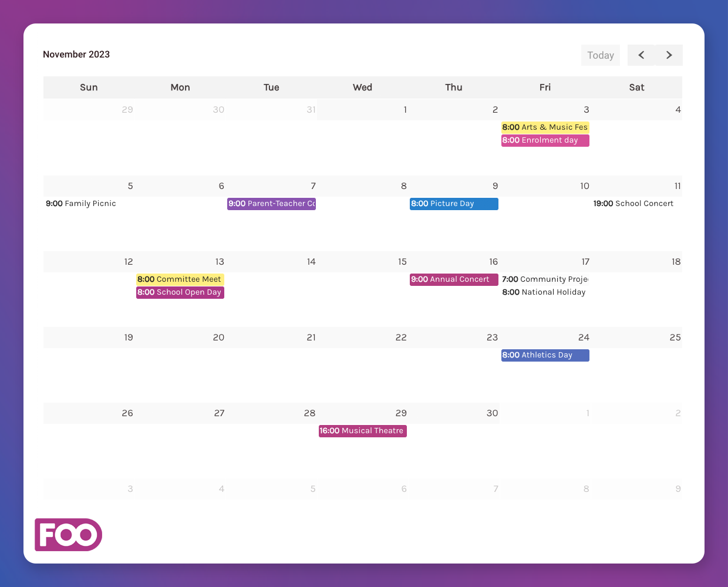Open Annual Concert event
The image size is (728, 587).
tap(454, 279)
